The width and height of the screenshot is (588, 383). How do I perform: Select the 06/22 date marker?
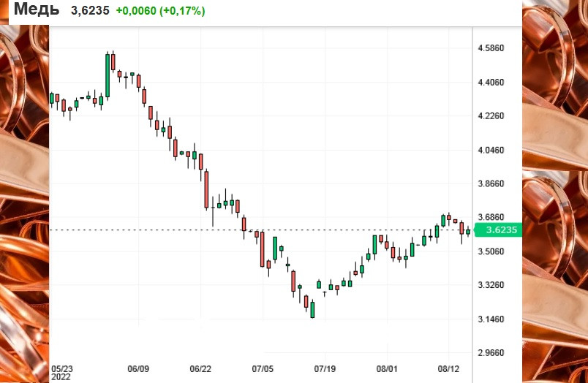pos(200,370)
